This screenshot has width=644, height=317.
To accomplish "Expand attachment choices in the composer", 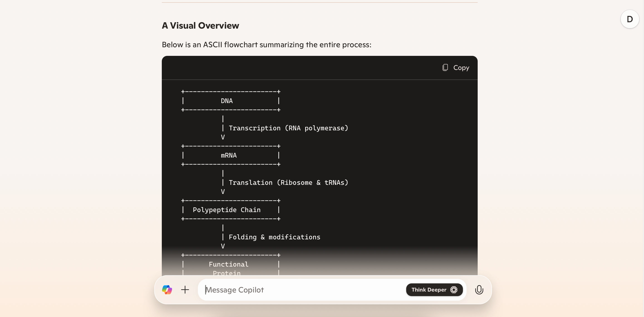I will pyautogui.click(x=185, y=290).
